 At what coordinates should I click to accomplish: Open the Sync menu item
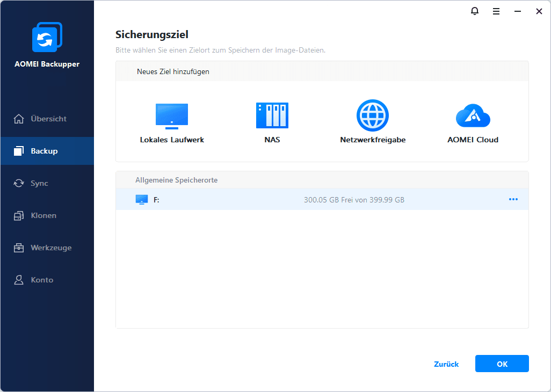(47, 183)
